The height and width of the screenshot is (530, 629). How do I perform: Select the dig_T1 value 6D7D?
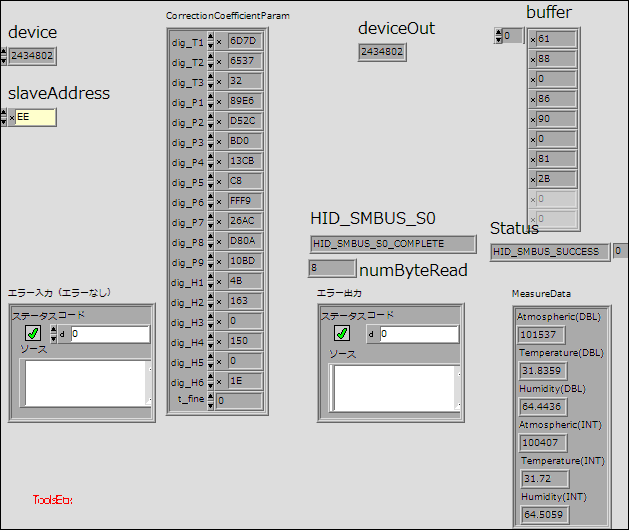click(x=245, y=41)
